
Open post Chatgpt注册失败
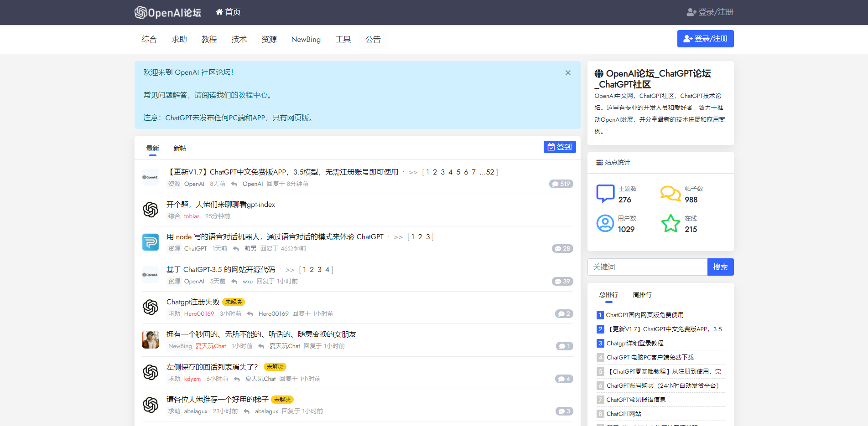coord(193,302)
